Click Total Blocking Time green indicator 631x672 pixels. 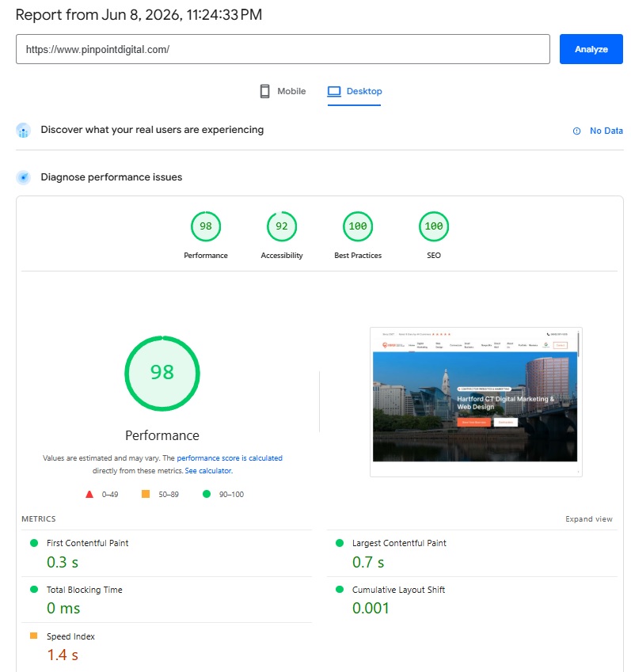34,589
